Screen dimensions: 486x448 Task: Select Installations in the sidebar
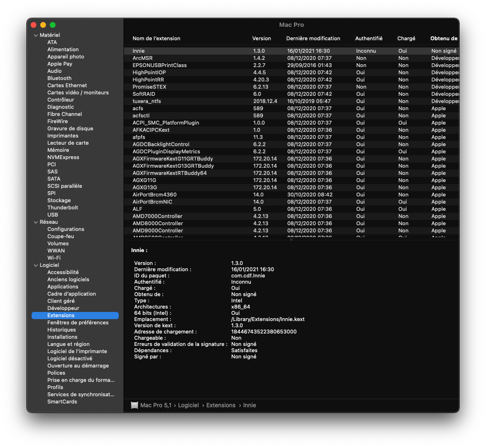(62, 337)
